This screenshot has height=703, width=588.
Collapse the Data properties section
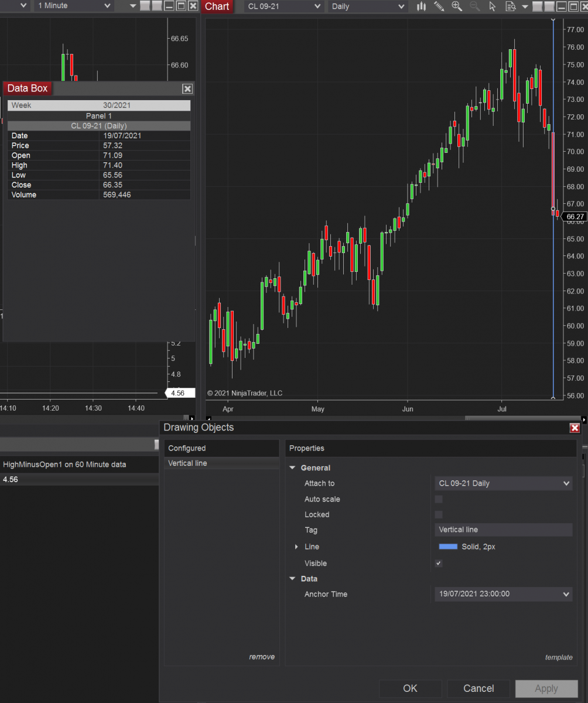(293, 579)
